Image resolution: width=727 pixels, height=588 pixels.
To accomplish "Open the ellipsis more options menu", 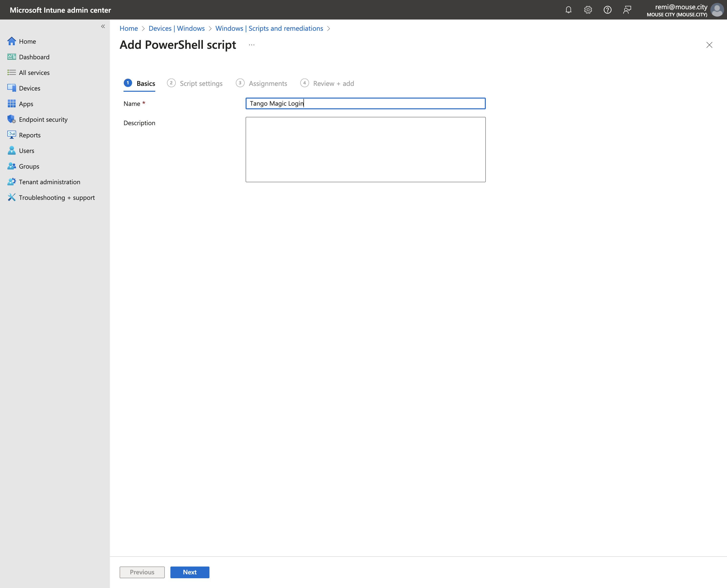I will [251, 45].
